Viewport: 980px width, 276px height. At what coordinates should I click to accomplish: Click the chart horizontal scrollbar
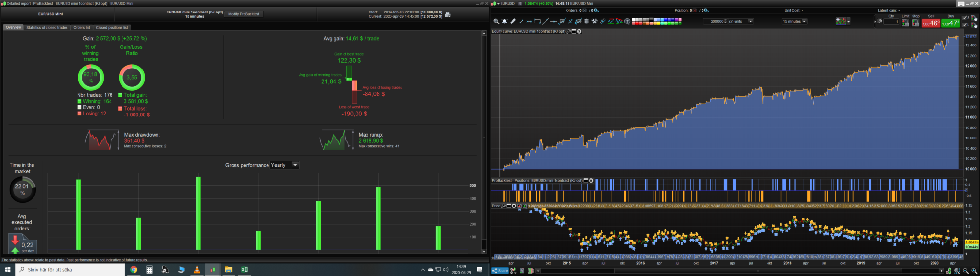coord(739,271)
